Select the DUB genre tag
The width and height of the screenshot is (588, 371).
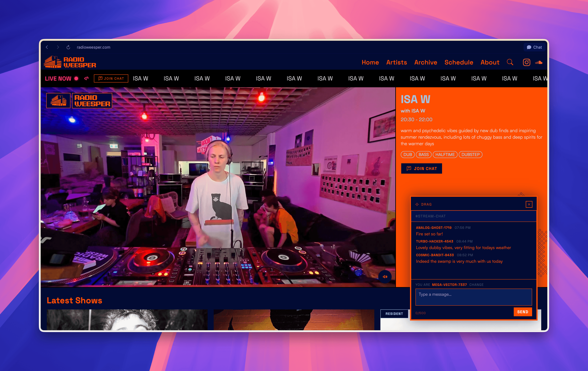(408, 155)
